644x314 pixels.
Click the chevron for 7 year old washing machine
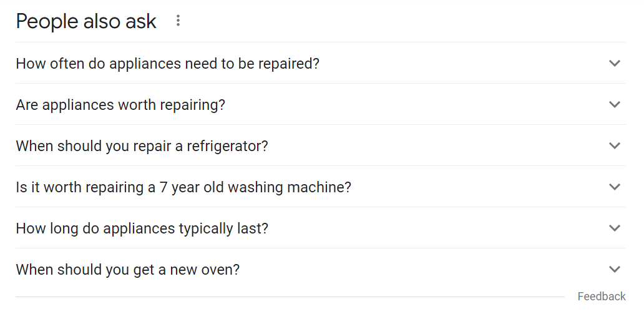coord(615,187)
